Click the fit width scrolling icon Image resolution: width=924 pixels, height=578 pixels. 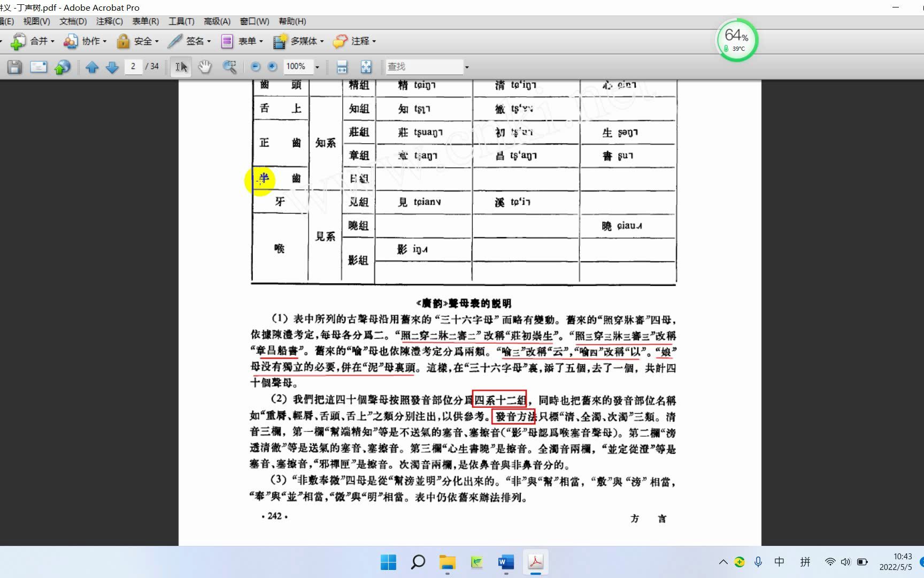coord(342,67)
